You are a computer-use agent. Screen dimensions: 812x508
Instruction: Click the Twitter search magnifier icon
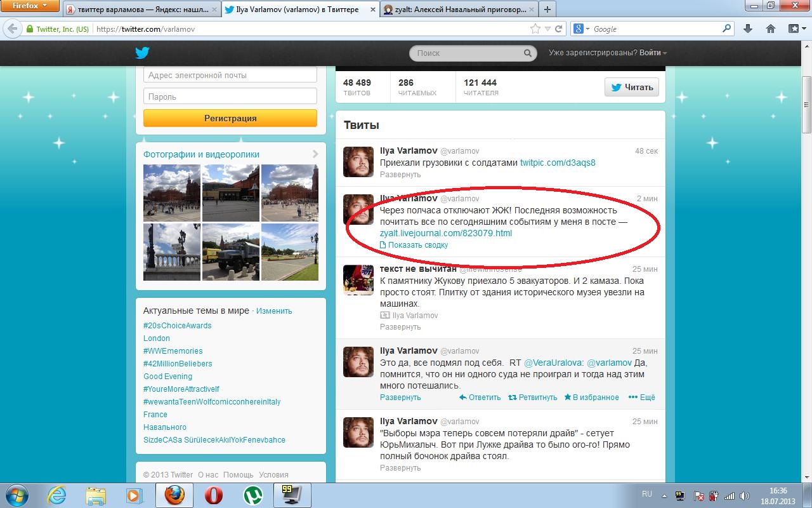(528, 53)
